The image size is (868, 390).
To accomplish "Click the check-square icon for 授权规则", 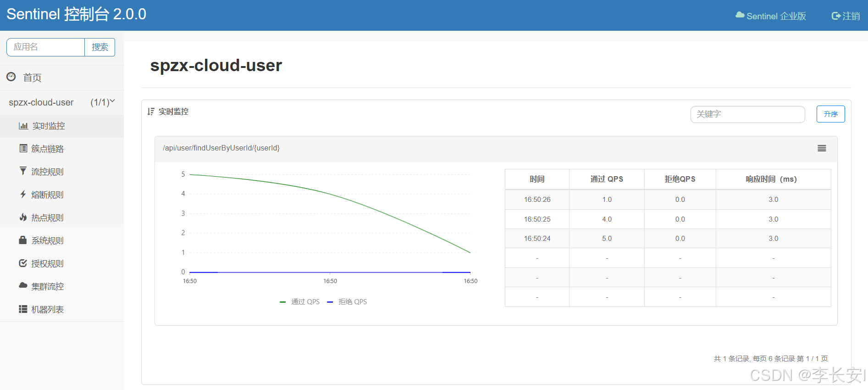I will pyautogui.click(x=23, y=263).
